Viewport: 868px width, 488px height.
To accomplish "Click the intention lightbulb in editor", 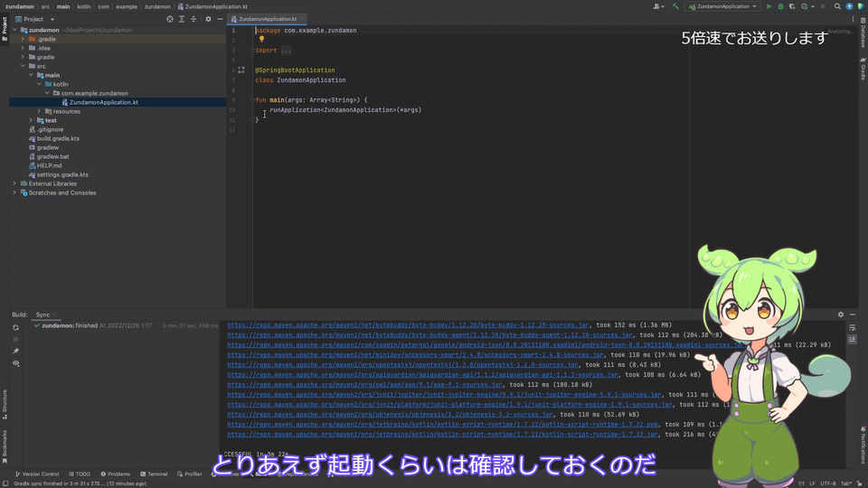I will pyautogui.click(x=262, y=39).
